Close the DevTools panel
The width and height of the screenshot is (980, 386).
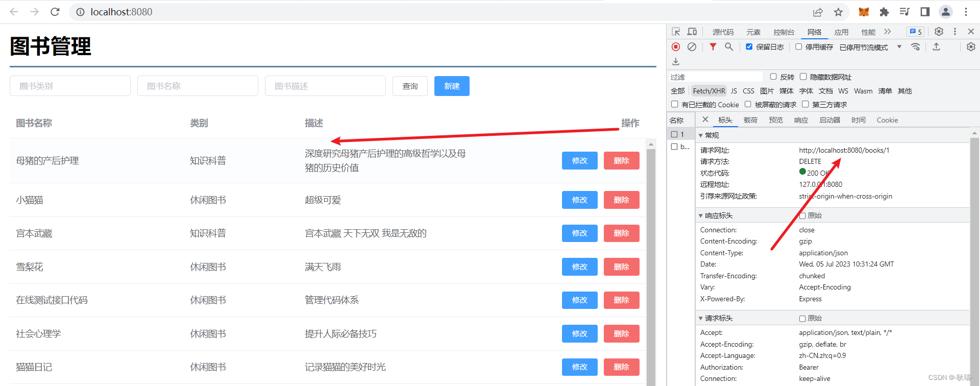971,32
